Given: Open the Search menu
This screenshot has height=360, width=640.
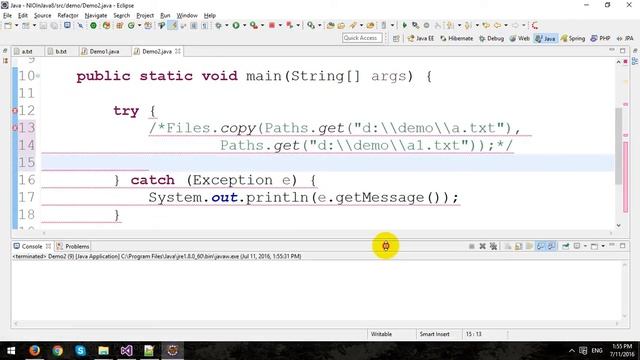Looking at the screenshot, I should coord(122,16).
